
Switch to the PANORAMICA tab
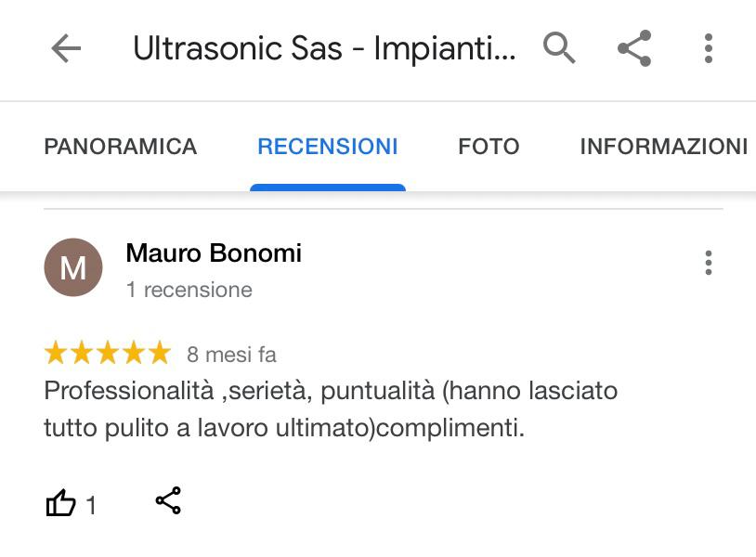[x=120, y=146]
